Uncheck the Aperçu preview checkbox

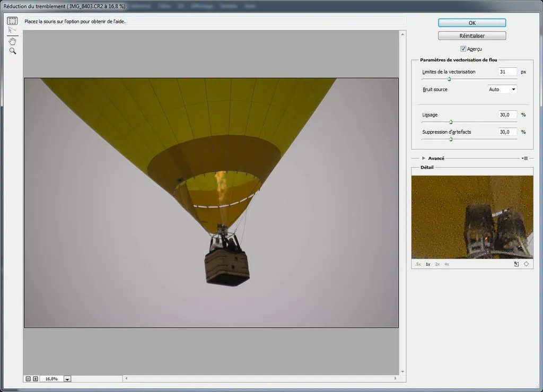point(463,49)
